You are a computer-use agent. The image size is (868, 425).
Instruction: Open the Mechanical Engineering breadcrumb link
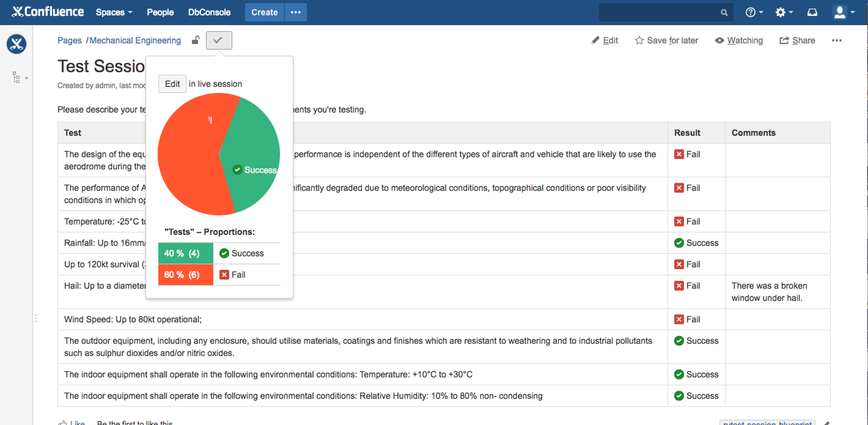coord(135,41)
